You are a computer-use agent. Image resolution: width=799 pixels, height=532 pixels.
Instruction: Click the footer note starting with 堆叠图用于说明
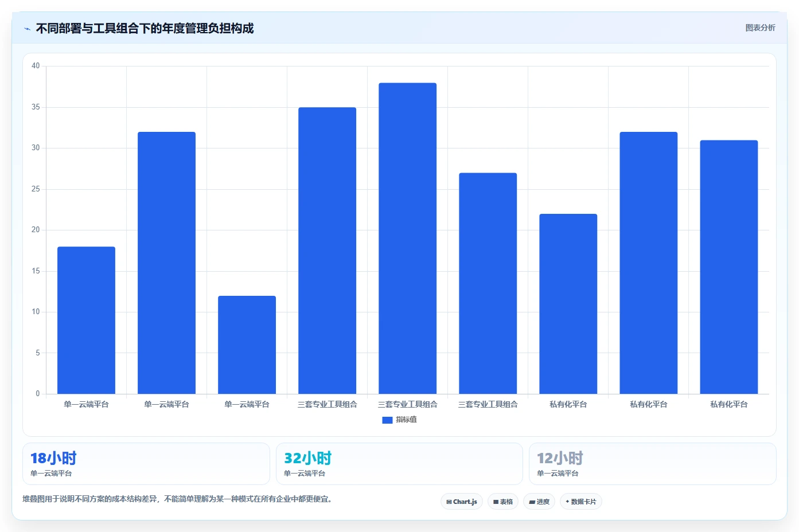pyautogui.click(x=177, y=499)
